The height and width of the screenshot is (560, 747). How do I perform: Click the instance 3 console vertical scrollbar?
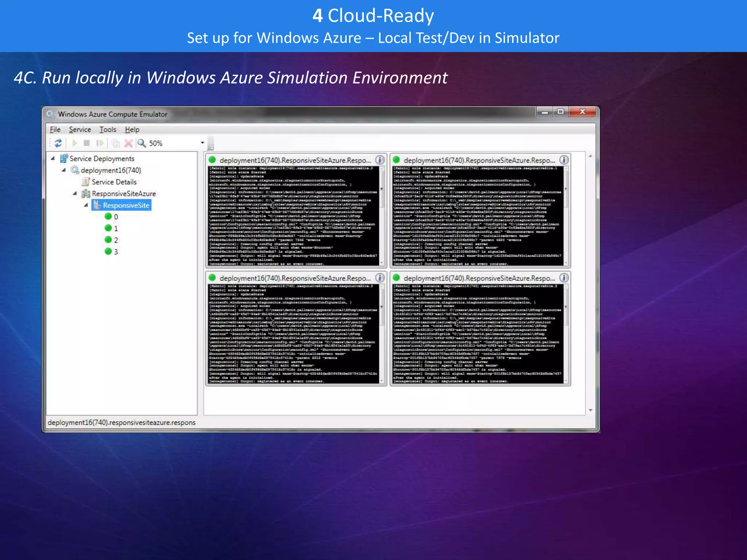click(x=566, y=334)
